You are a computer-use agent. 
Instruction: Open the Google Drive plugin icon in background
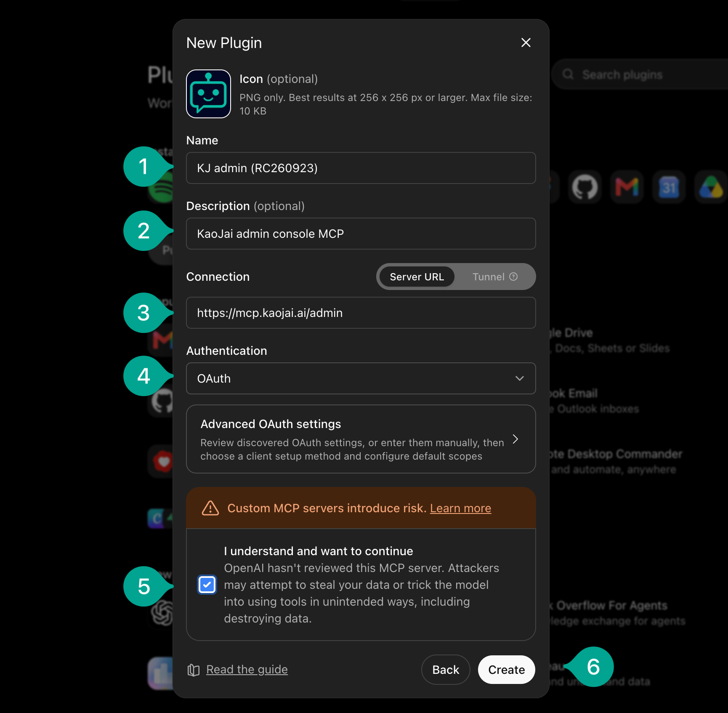click(711, 187)
